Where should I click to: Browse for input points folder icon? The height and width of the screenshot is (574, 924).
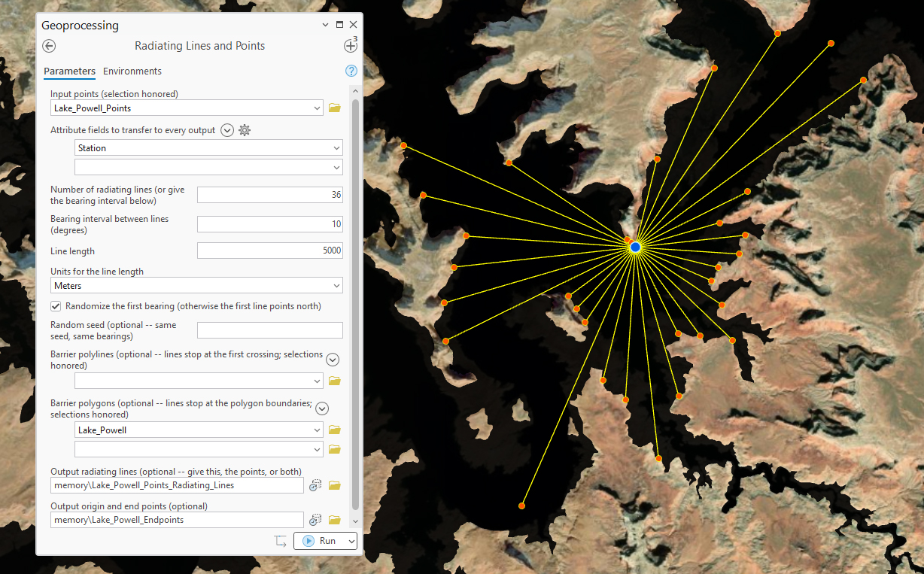pos(335,108)
